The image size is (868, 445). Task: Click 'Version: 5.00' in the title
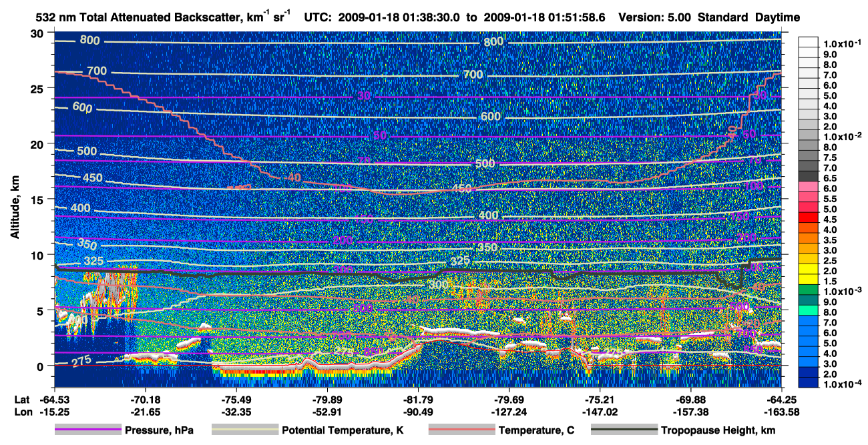click(656, 17)
